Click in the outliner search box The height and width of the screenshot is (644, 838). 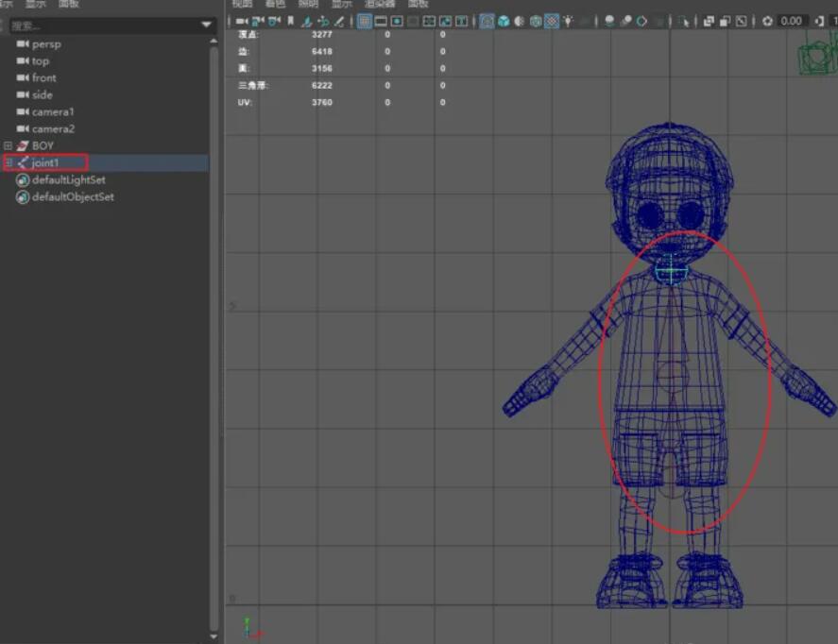(94, 25)
